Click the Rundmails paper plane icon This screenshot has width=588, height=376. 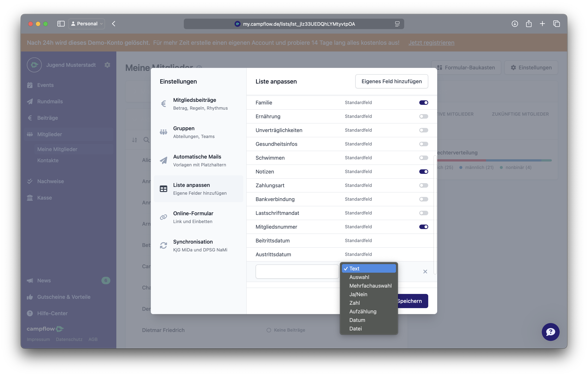[30, 101]
